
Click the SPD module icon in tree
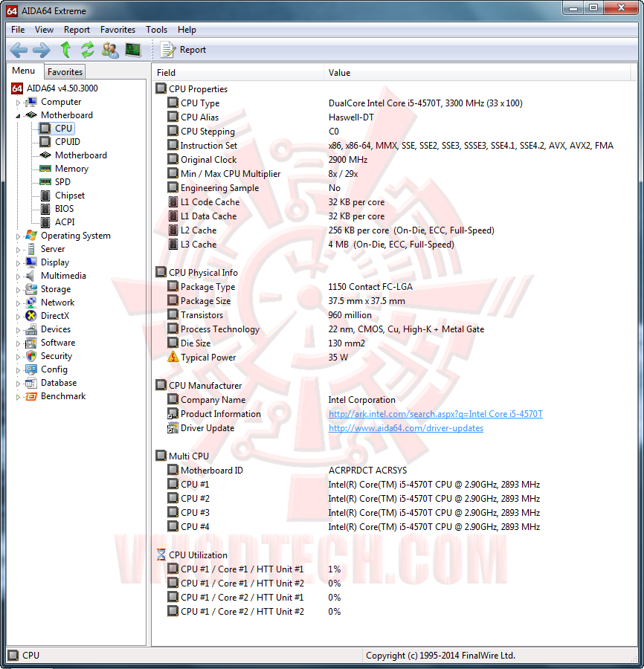point(45,182)
